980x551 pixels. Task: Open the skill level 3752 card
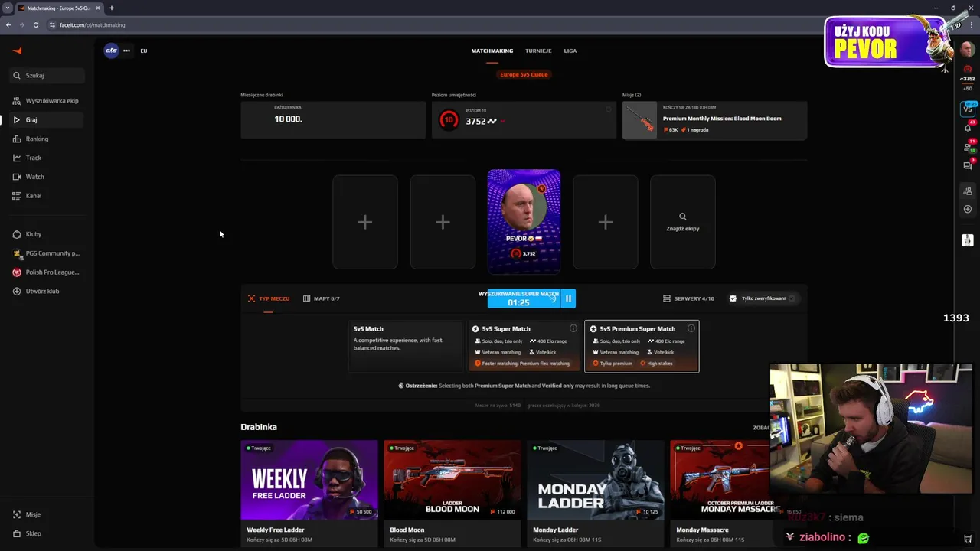[x=524, y=119]
